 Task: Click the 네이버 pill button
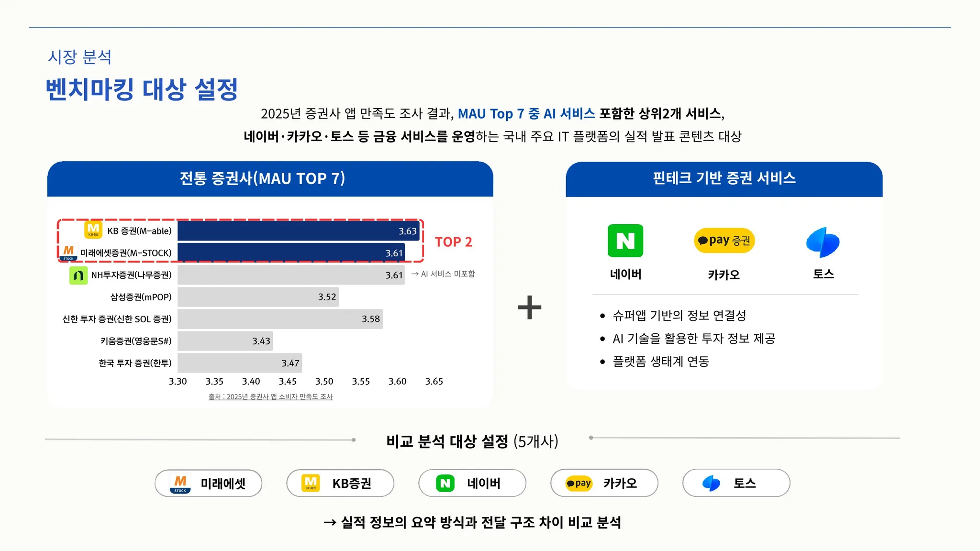472,483
